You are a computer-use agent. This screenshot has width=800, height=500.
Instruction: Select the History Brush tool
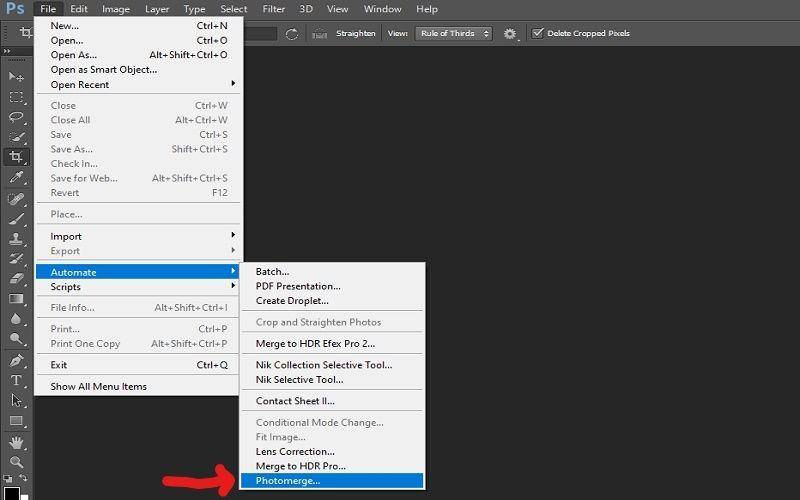[16, 258]
